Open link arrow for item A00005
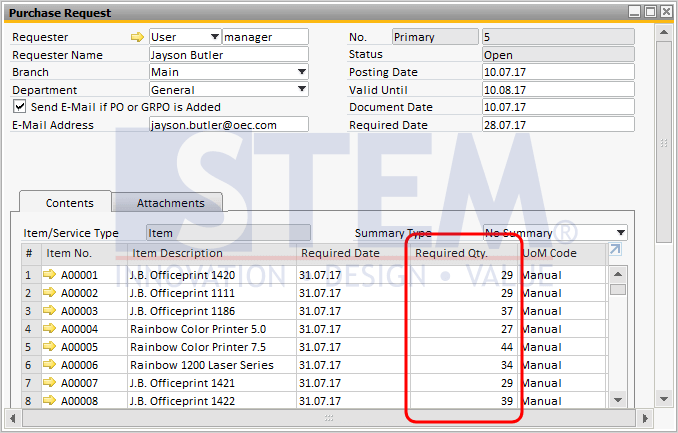678x433 pixels. coord(49,346)
